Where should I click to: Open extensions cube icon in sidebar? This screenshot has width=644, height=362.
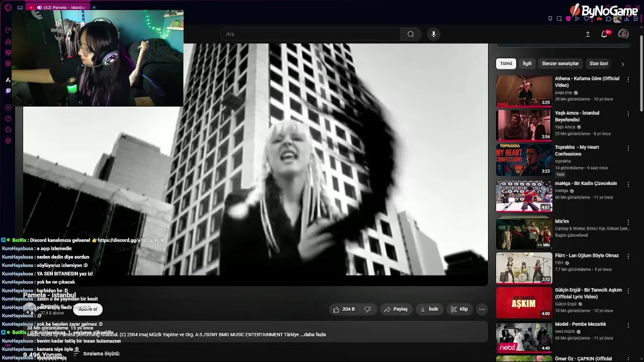(8, 130)
